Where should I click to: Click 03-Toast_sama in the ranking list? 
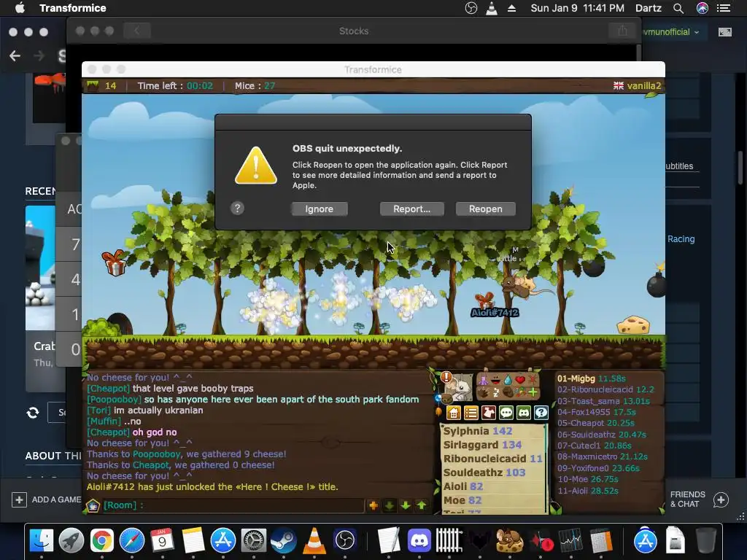tap(603, 401)
